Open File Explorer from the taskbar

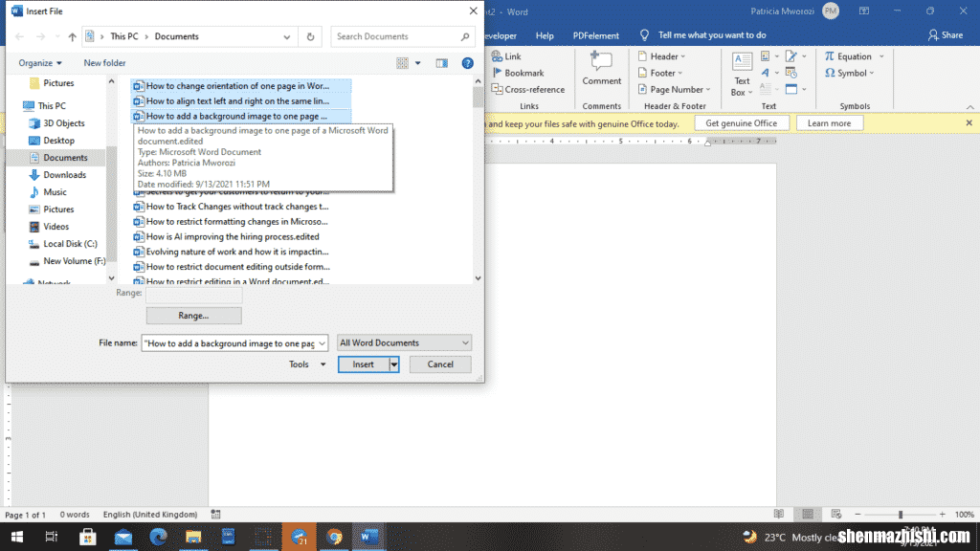tap(193, 537)
